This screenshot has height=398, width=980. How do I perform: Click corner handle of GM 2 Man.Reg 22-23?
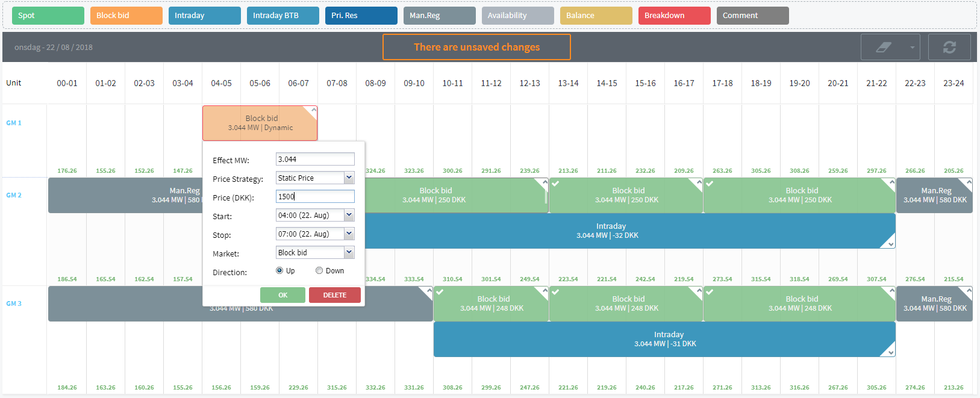(x=969, y=182)
